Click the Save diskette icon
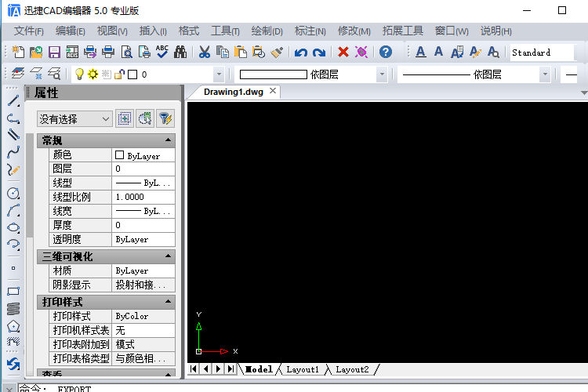 point(54,52)
